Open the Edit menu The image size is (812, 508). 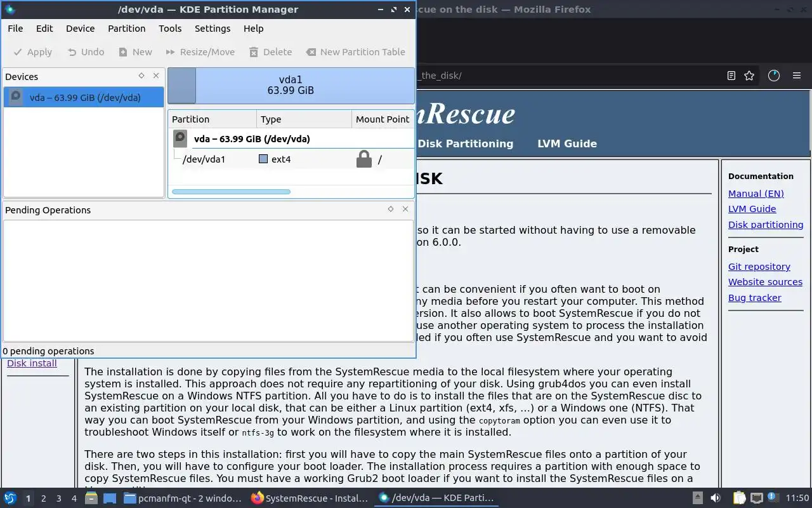point(44,29)
